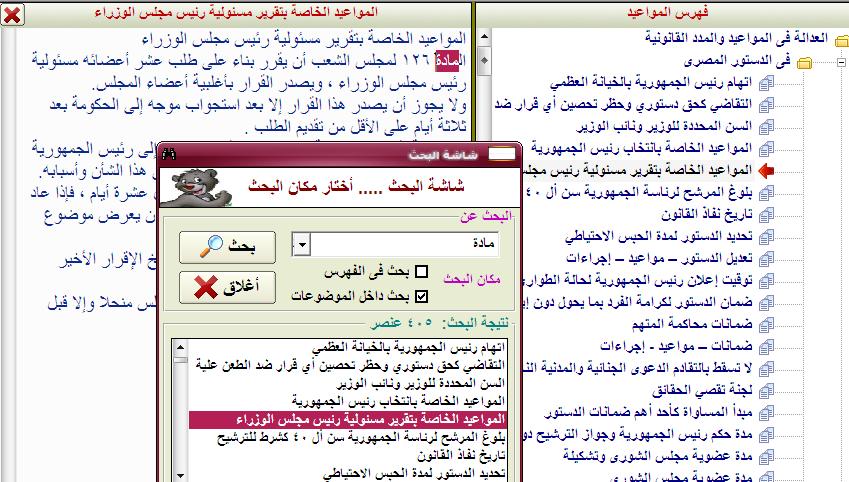Click document icon beside لجنة تقصي الحقائق
The width and height of the screenshot is (849, 482).
(x=766, y=391)
